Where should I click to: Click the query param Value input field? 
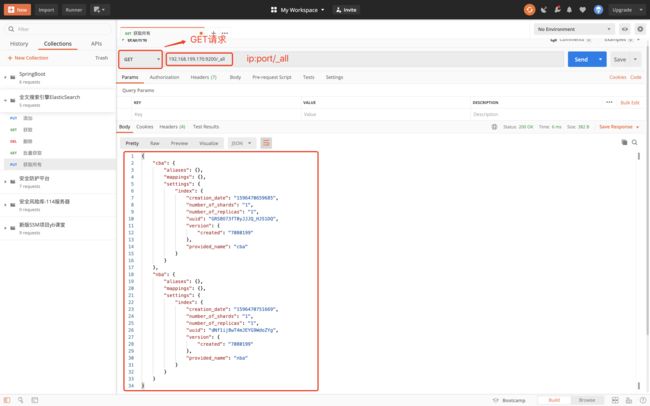pos(386,114)
